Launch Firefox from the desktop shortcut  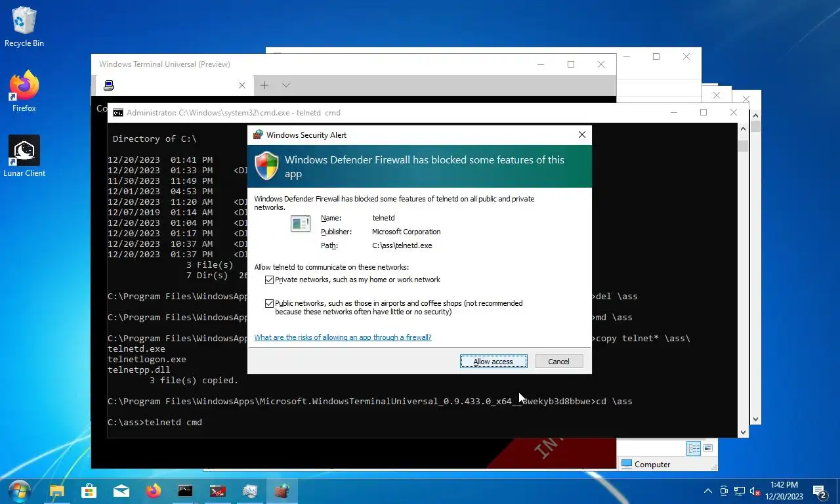tap(24, 91)
